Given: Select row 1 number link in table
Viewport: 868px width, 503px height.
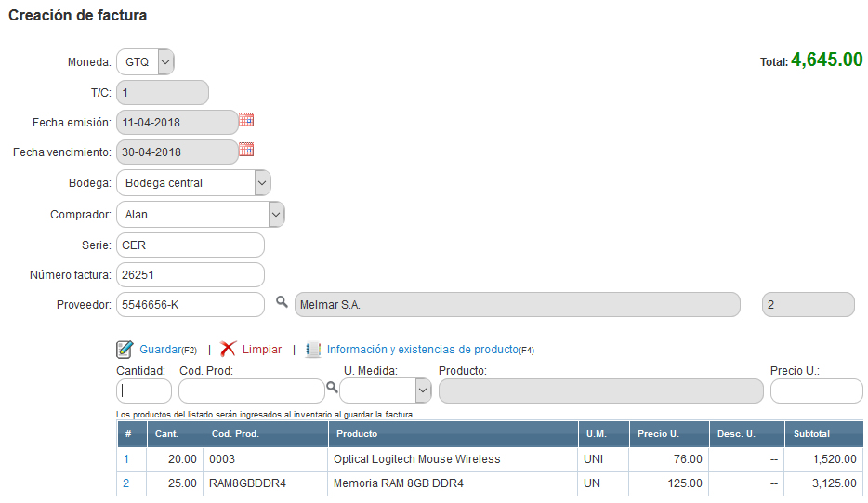Looking at the screenshot, I should click(126, 459).
